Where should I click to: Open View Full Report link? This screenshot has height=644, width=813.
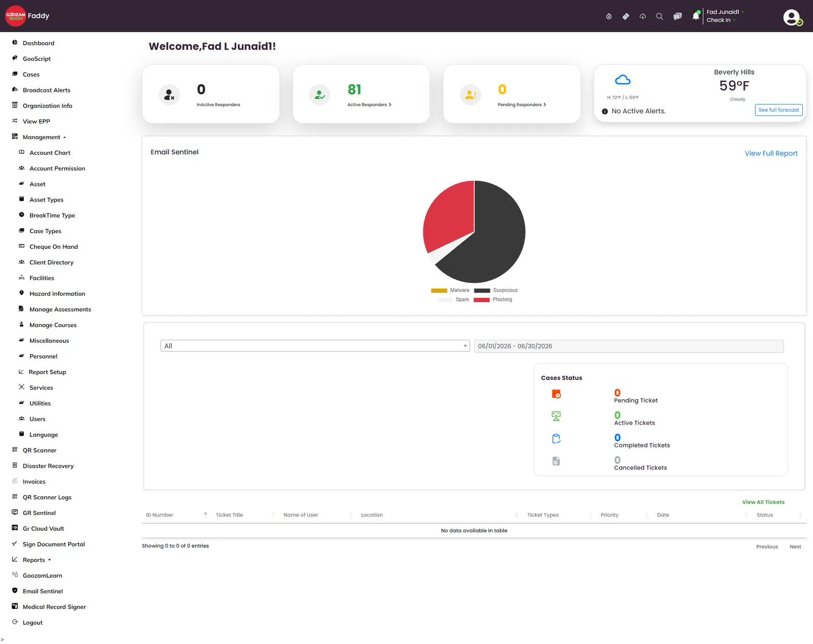pos(771,153)
